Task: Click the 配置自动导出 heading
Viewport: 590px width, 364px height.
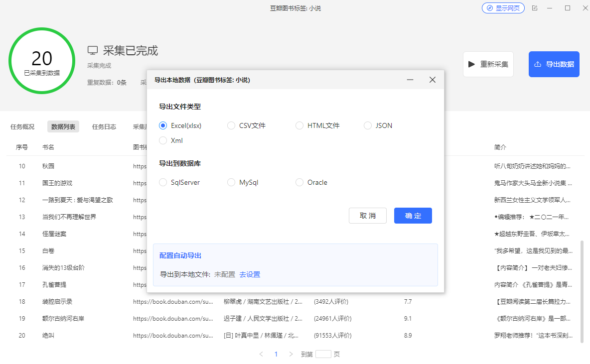Action: [x=180, y=256]
